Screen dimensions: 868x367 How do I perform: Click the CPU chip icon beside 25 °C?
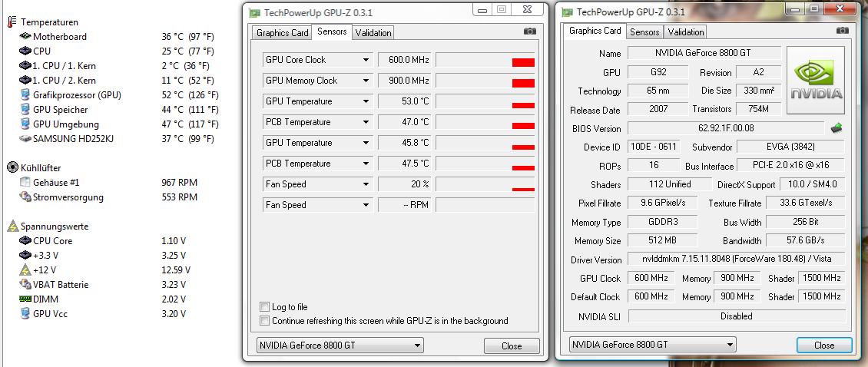pos(25,51)
